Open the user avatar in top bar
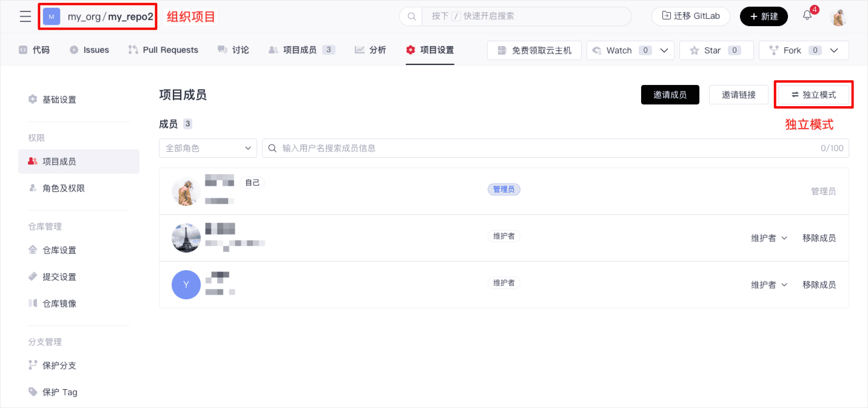This screenshot has height=408, width=868. pyautogui.click(x=838, y=17)
